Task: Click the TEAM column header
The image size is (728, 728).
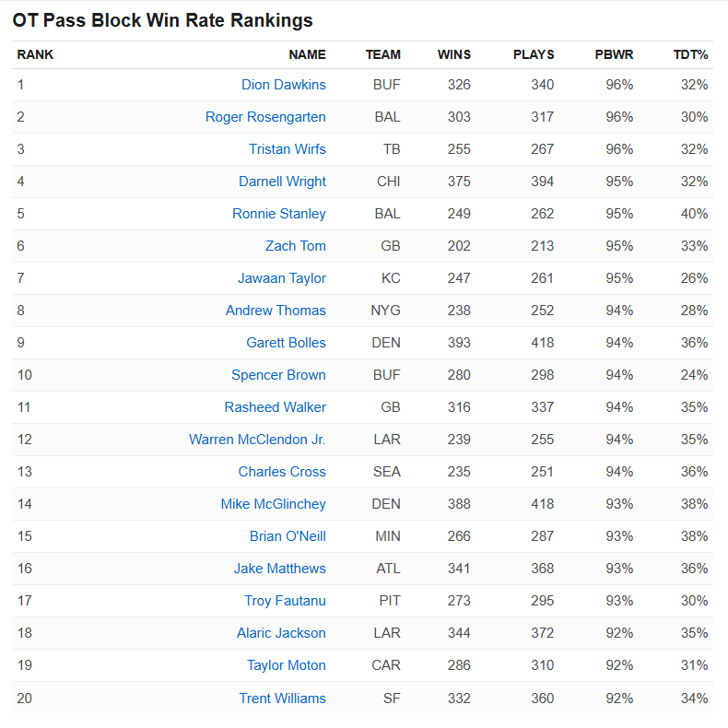Action: coord(382,54)
